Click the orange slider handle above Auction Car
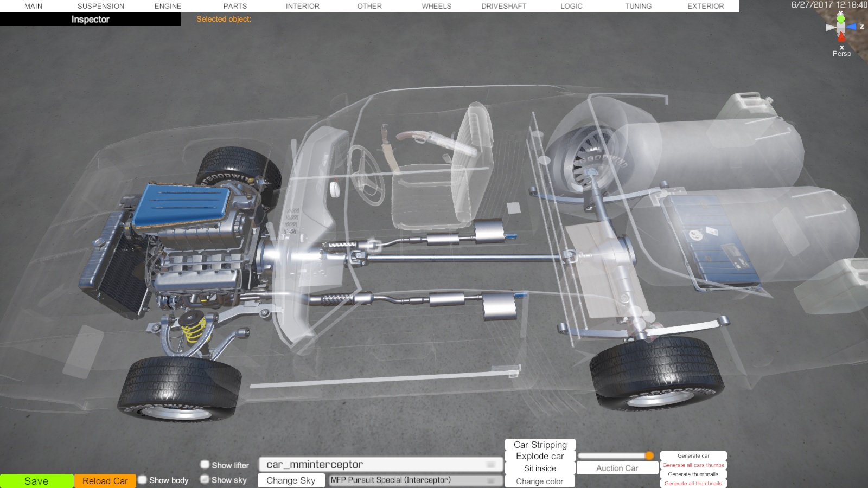Image resolution: width=868 pixels, height=488 pixels. click(649, 455)
